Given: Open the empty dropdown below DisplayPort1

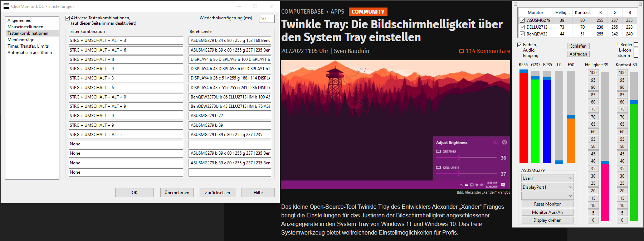Looking at the screenshot, I should pos(547,196).
